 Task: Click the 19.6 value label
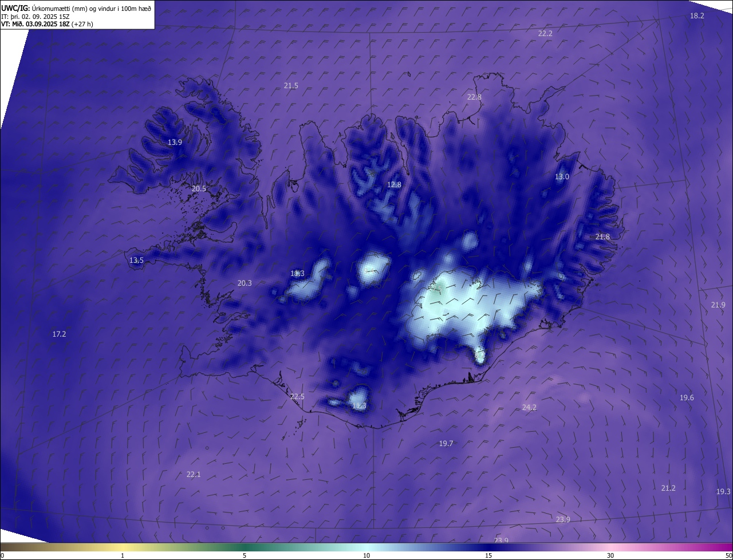pos(687,398)
